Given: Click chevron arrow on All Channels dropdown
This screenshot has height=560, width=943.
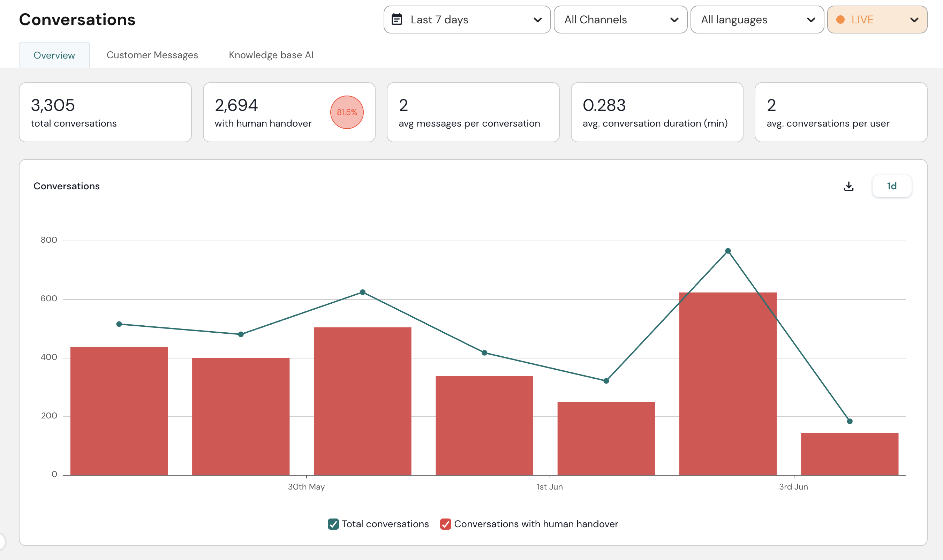Looking at the screenshot, I should (x=674, y=20).
